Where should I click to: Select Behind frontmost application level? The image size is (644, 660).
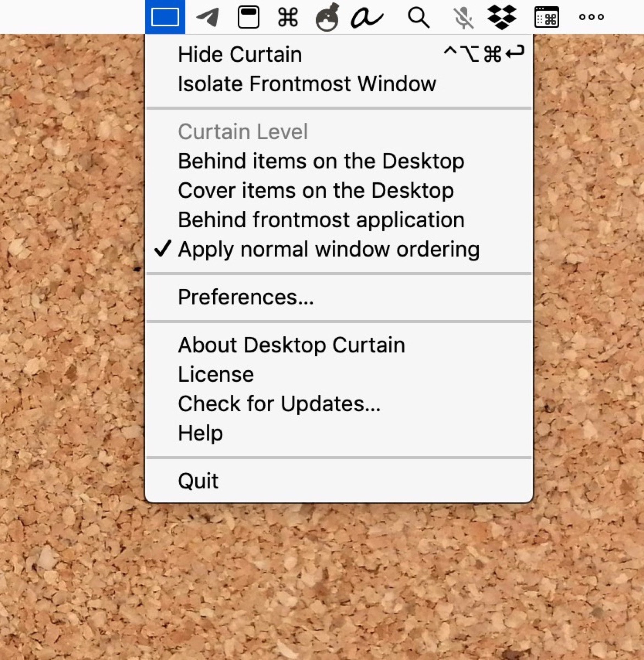321,220
